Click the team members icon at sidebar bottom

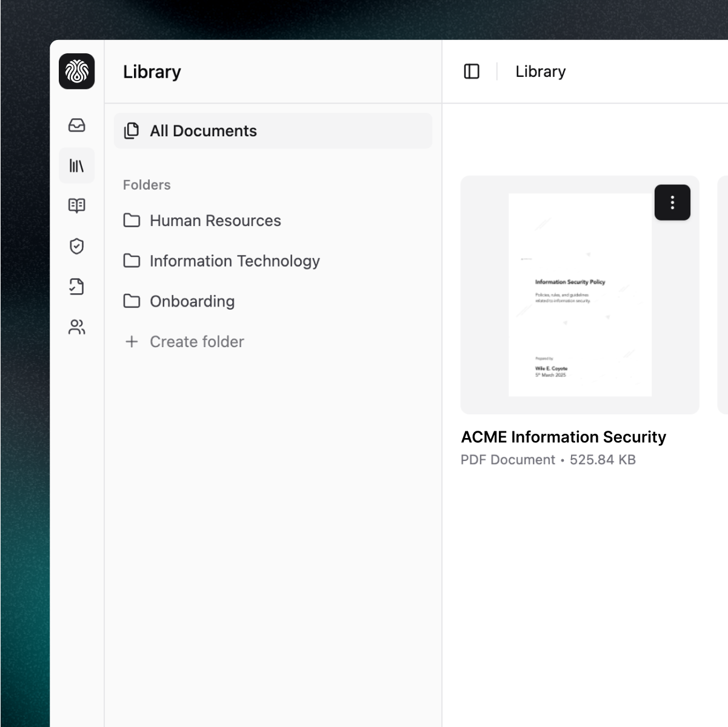click(76, 327)
